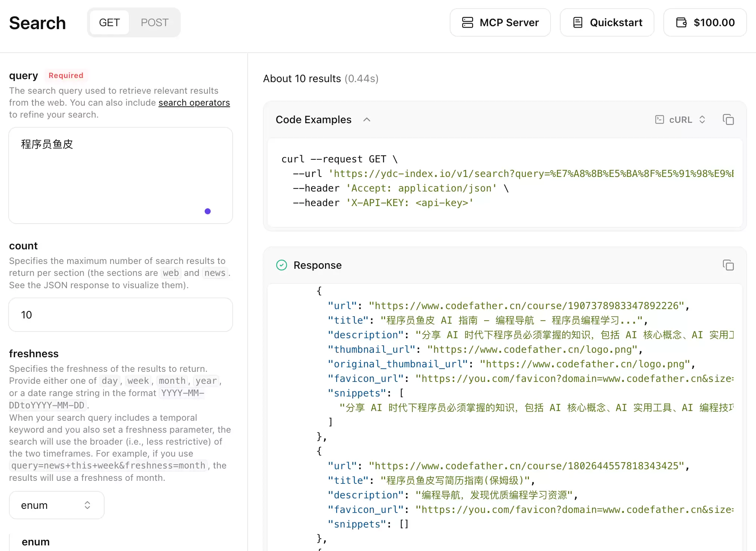Switch to the POST method tab

click(x=155, y=22)
